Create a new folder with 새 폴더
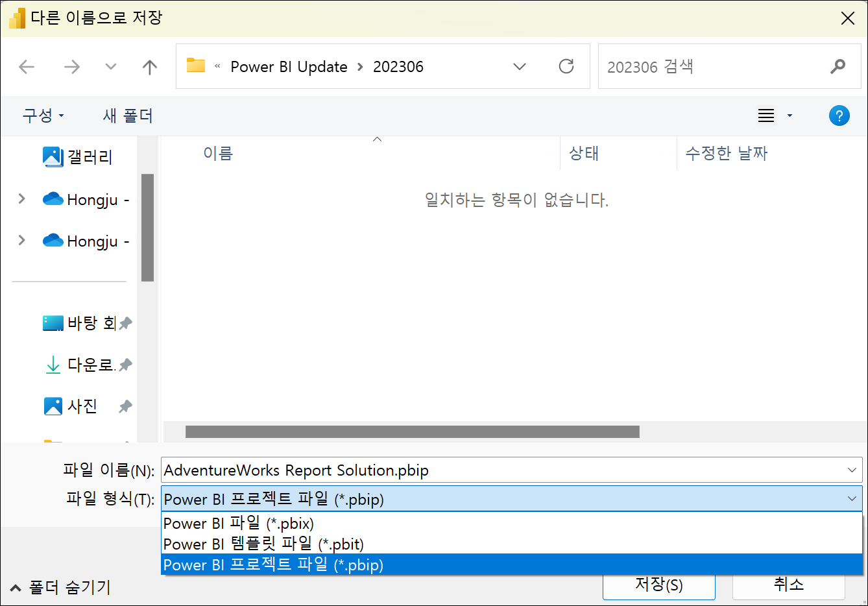 128,115
